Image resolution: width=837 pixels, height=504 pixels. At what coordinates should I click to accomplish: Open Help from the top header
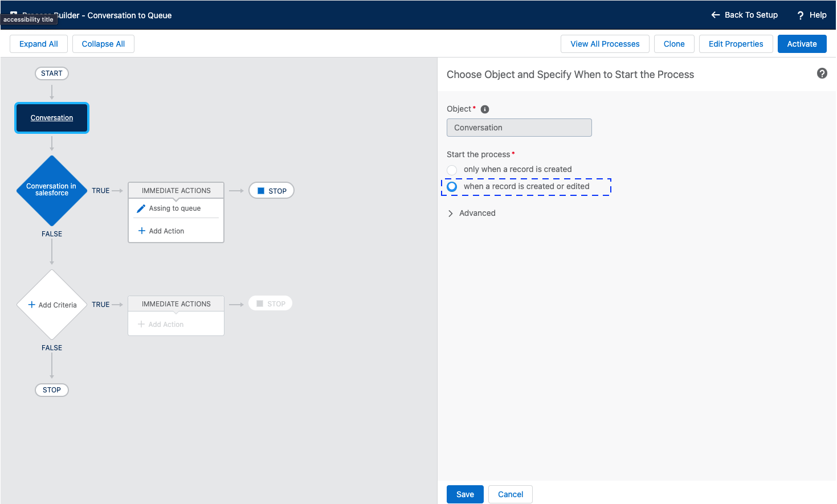[811, 15]
